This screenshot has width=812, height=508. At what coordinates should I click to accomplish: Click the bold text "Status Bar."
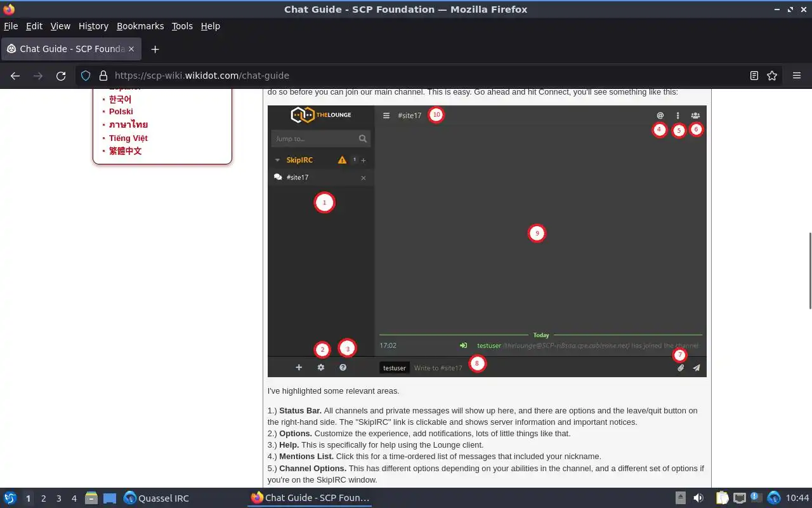[x=301, y=411]
